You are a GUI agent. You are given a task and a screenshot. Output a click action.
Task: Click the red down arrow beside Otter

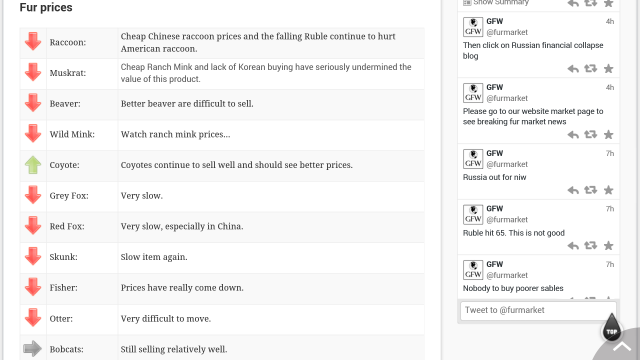click(33, 318)
